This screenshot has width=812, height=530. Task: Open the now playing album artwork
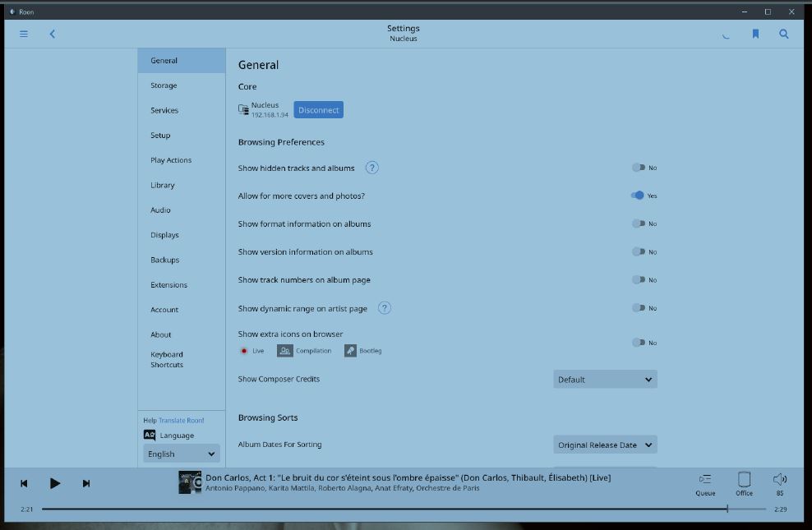pos(190,482)
